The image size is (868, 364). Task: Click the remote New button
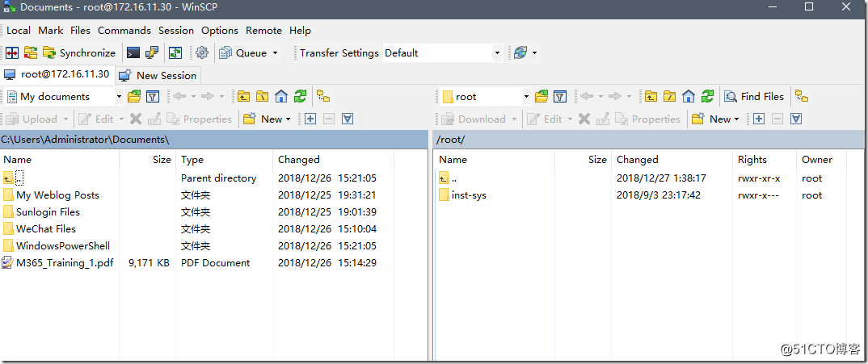[716, 119]
